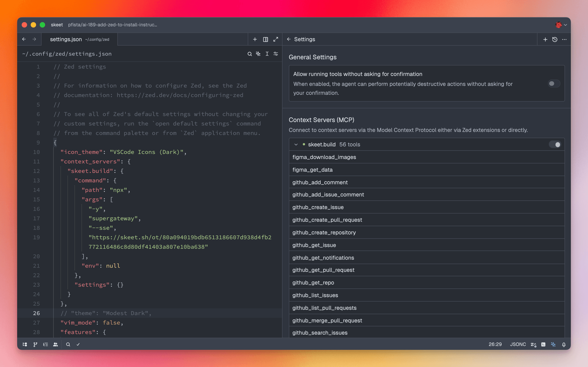
Task: Open agent thread history
Action: [x=555, y=39]
